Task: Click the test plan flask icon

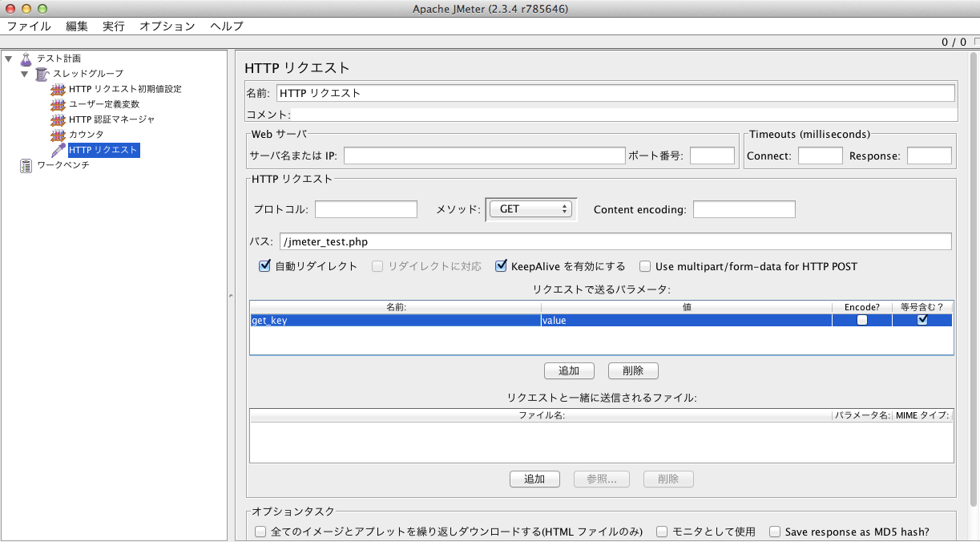Action: point(26,59)
